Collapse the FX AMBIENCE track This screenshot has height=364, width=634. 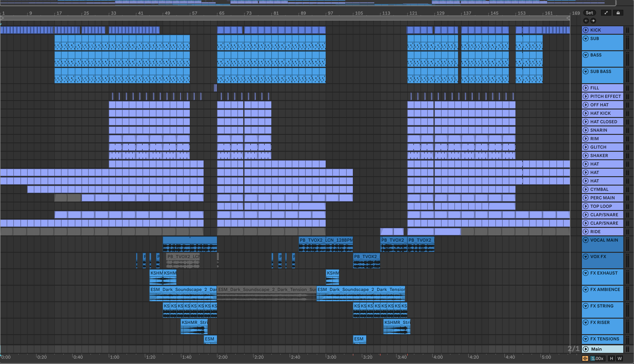(x=586, y=289)
